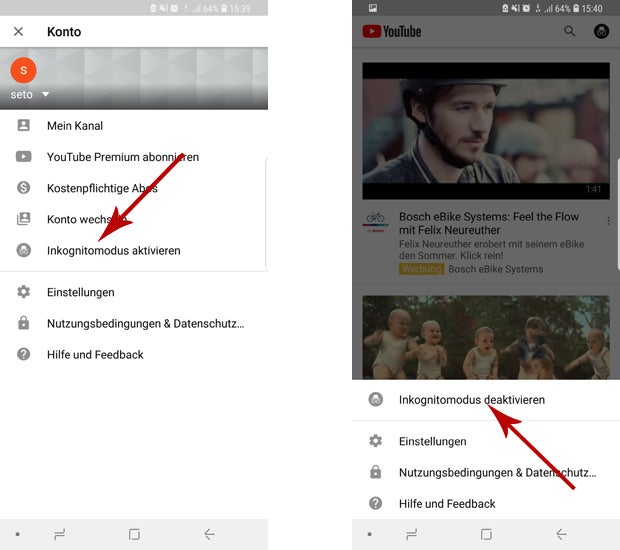Screen dimensions: 620x550
Task: Tap the incognito profile avatar in YouTube header
Action: (601, 31)
